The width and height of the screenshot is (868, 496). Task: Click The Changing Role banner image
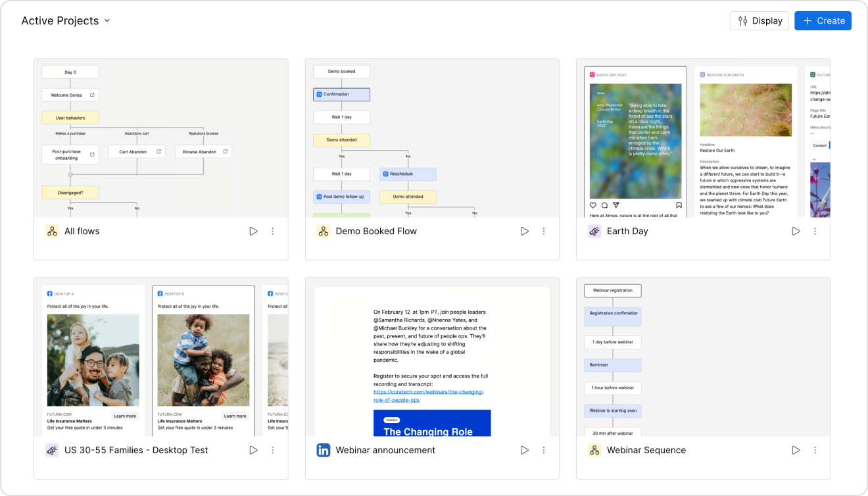click(432, 423)
